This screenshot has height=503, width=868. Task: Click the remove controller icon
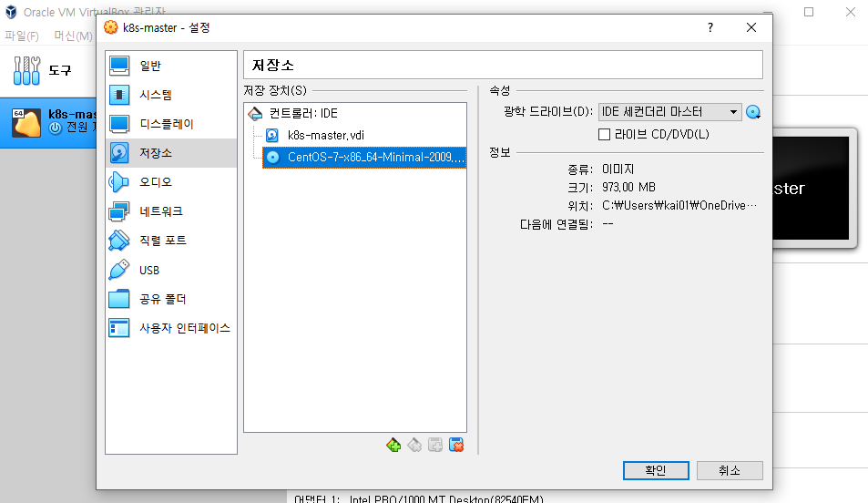click(x=414, y=445)
